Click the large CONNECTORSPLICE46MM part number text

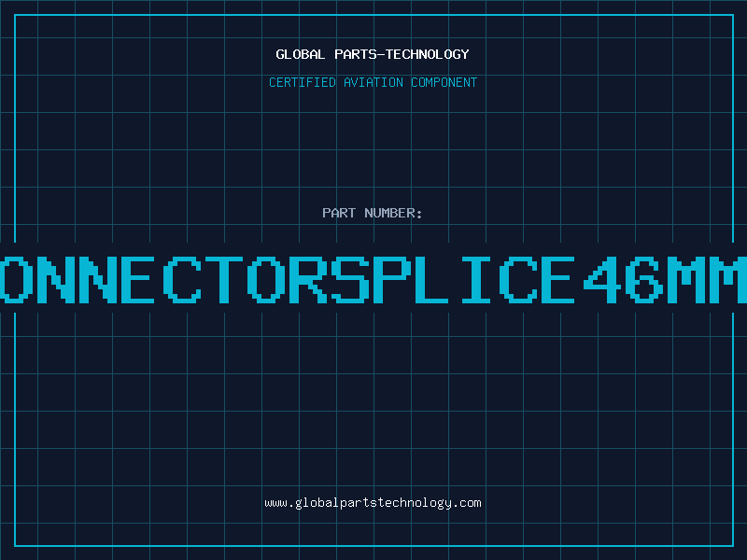373,279
